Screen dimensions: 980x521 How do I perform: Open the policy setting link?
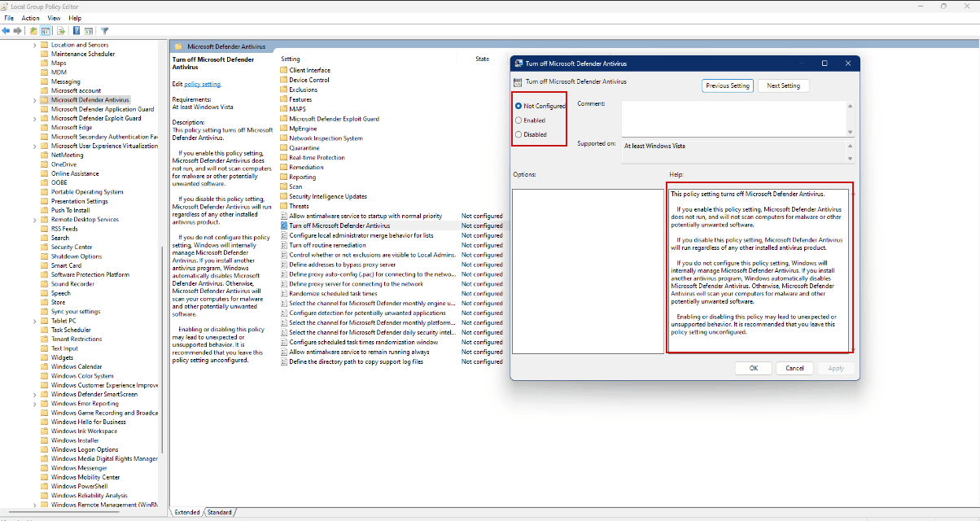coord(203,84)
